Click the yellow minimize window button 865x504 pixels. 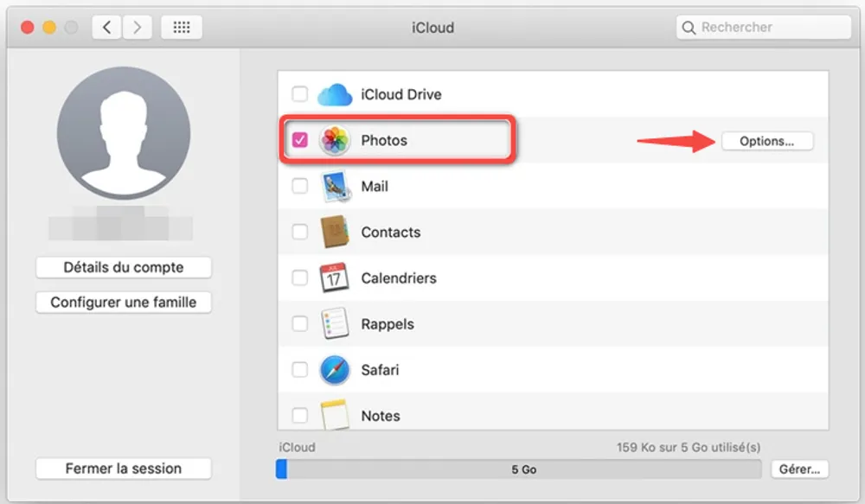(x=49, y=27)
